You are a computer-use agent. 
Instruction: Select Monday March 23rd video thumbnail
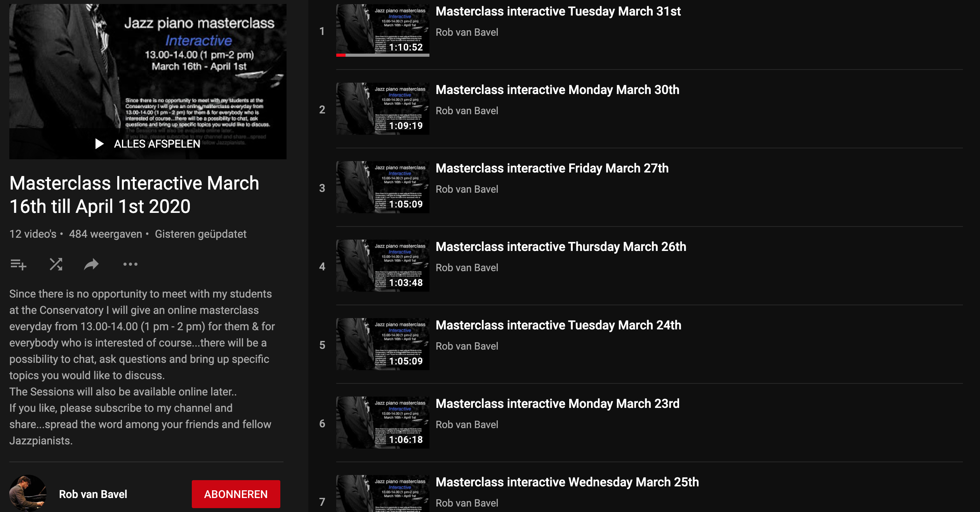pyautogui.click(x=382, y=423)
